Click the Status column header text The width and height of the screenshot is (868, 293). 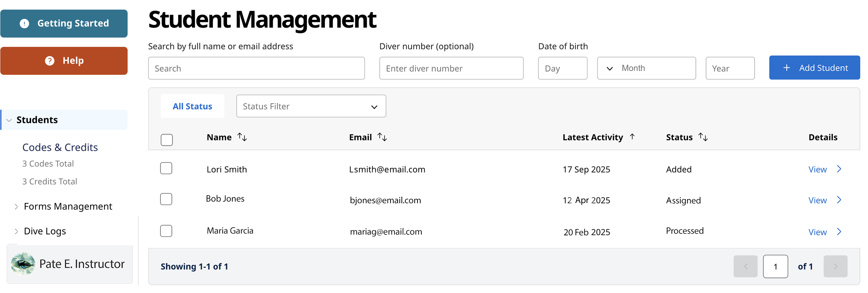pyautogui.click(x=679, y=137)
